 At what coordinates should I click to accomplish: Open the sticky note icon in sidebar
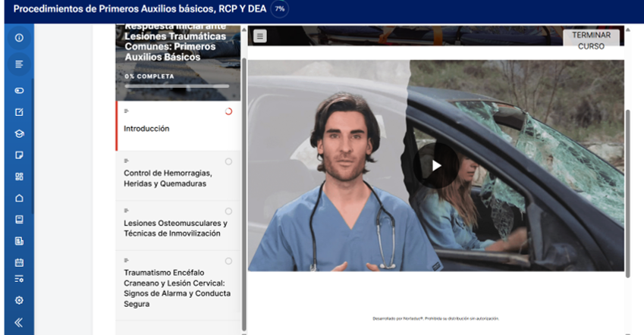coord(19,155)
